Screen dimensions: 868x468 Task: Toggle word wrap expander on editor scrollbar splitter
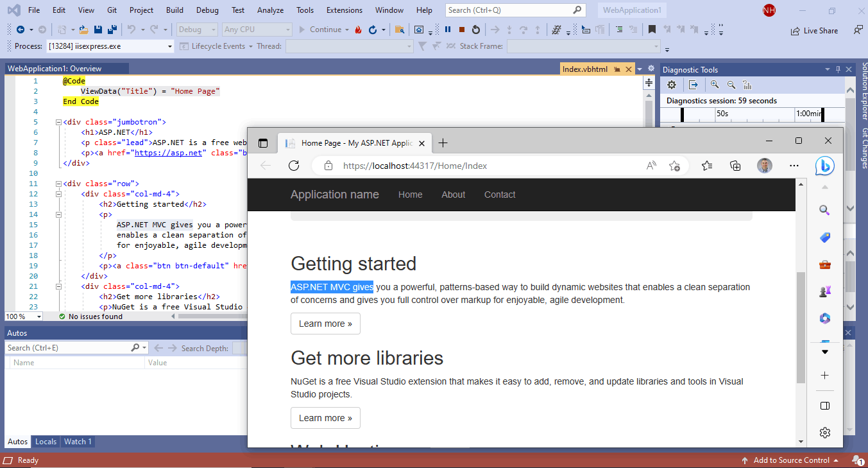point(648,82)
